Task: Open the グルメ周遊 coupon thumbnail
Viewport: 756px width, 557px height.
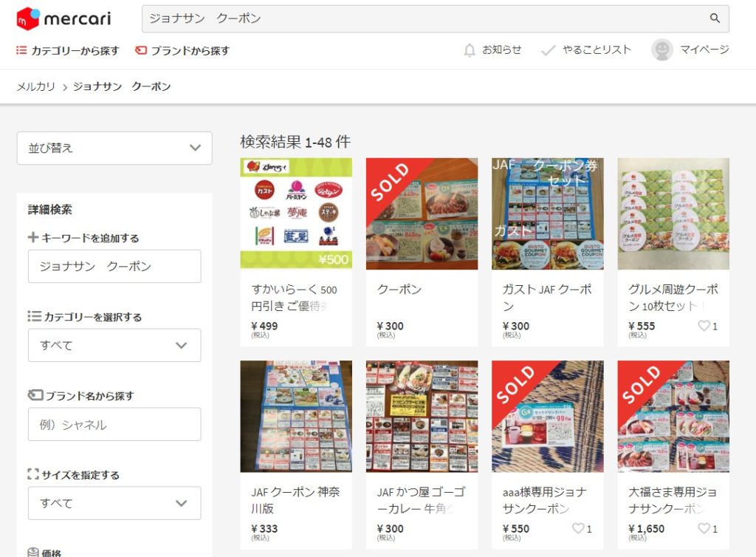Action: point(673,213)
